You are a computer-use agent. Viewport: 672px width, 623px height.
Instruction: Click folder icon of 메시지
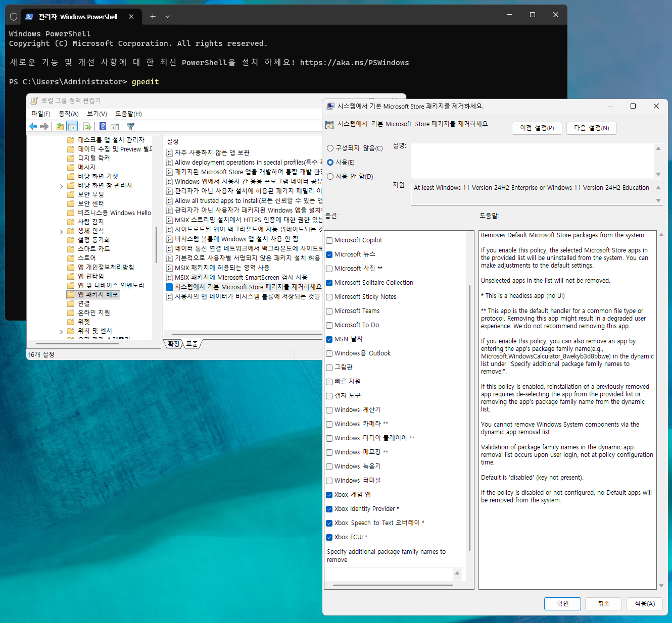click(71, 167)
